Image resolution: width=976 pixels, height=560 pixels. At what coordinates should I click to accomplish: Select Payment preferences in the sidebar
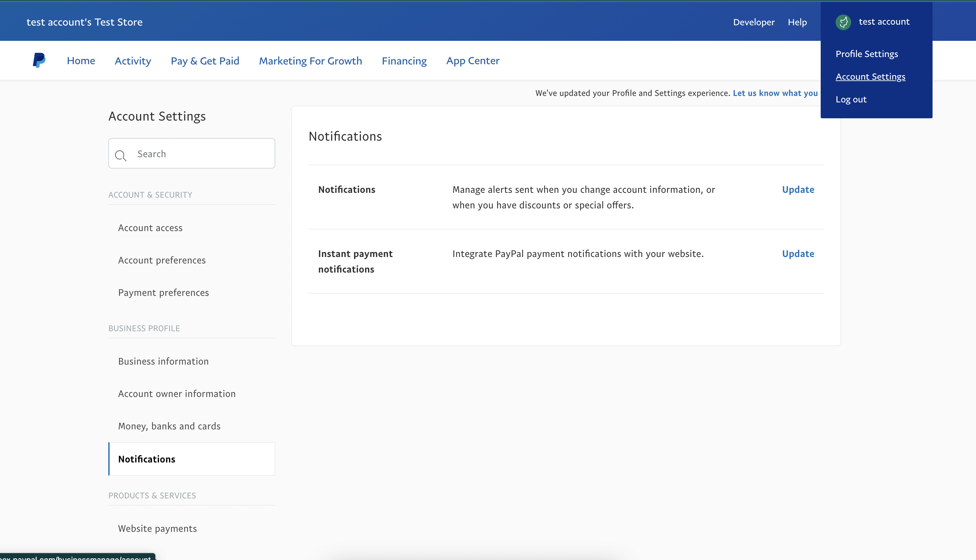point(163,293)
